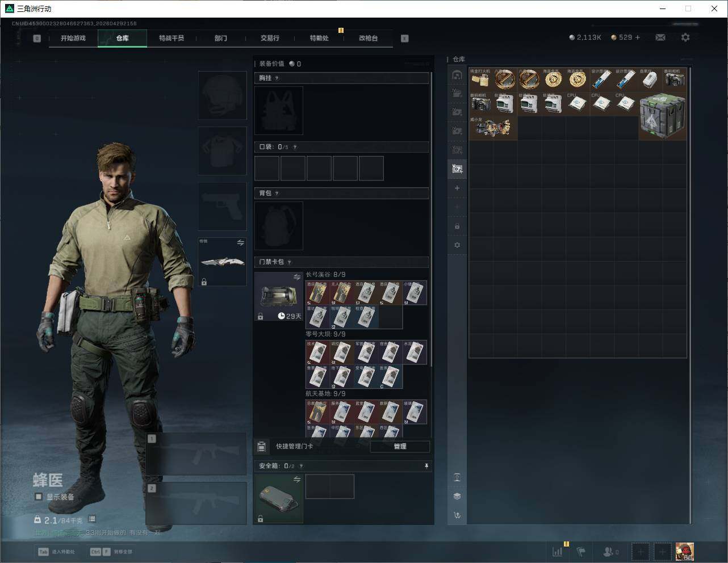Click the previous nav arrow by 开始游戏
This screenshot has width=728, height=563.
37,38
